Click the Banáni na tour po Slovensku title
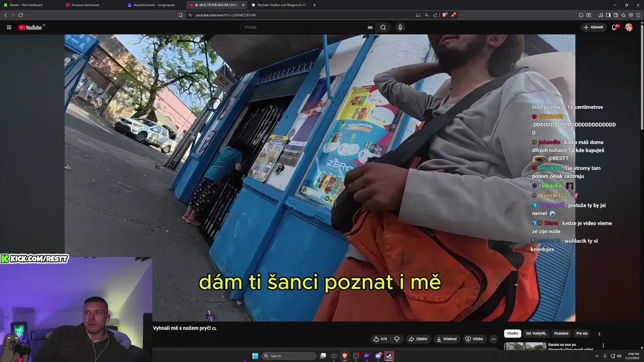 (571, 347)
